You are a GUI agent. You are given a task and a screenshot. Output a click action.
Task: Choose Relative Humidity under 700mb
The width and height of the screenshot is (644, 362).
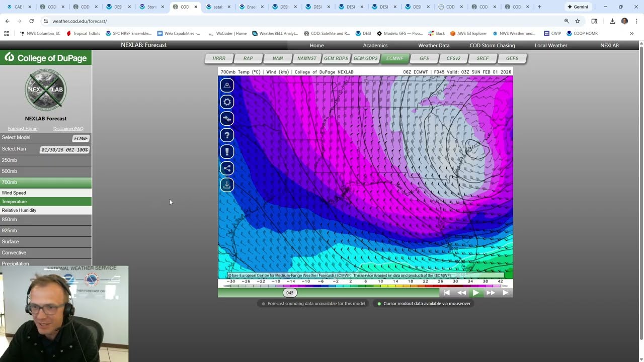click(x=46, y=210)
